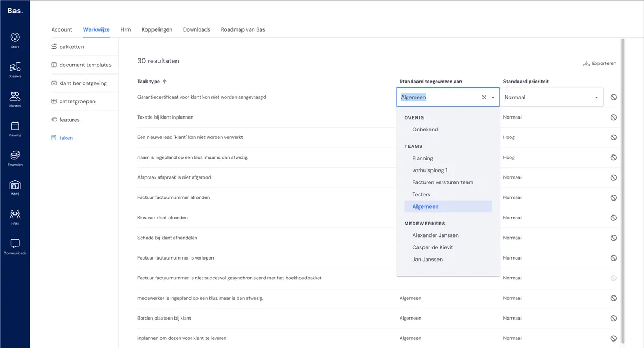Disable the Taxatie bij klant inplannen row
644x348 pixels.
coord(613,117)
